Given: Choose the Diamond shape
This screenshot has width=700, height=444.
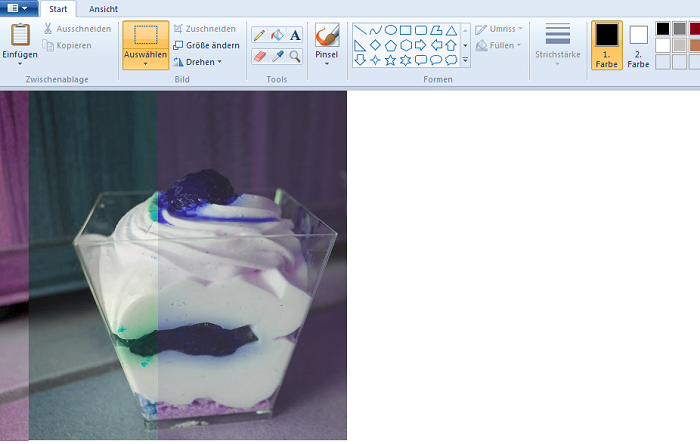Looking at the screenshot, I should coord(375,45).
